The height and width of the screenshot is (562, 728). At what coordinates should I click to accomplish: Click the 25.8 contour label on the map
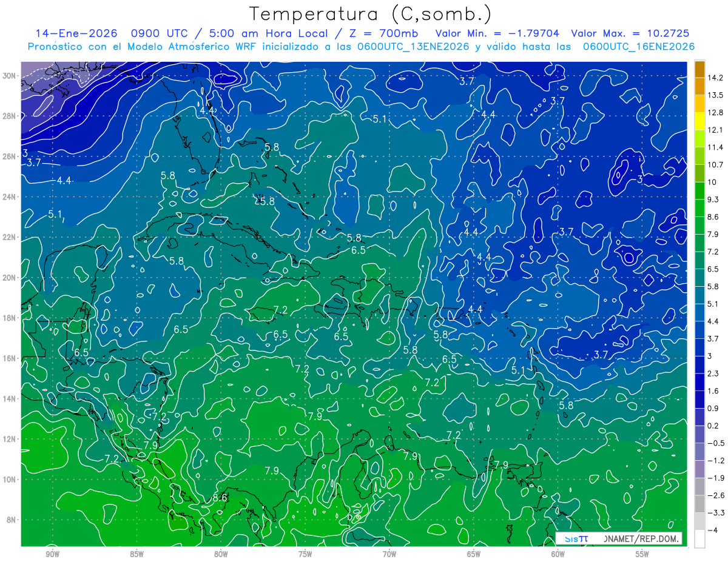point(265,201)
